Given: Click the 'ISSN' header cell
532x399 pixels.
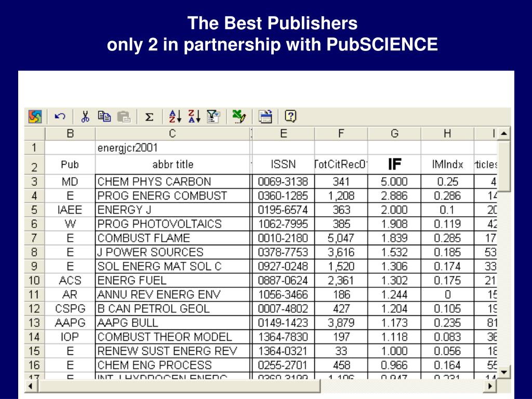Looking at the screenshot, I should tap(284, 165).
